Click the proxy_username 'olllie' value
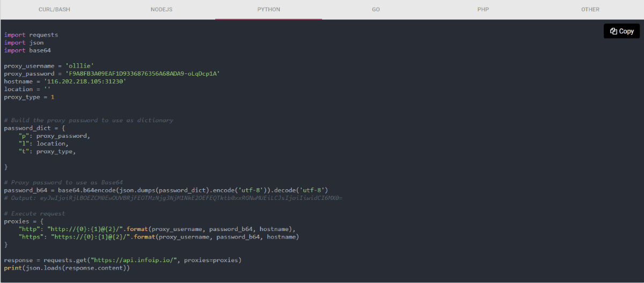This screenshot has height=283, width=644. [79, 66]
